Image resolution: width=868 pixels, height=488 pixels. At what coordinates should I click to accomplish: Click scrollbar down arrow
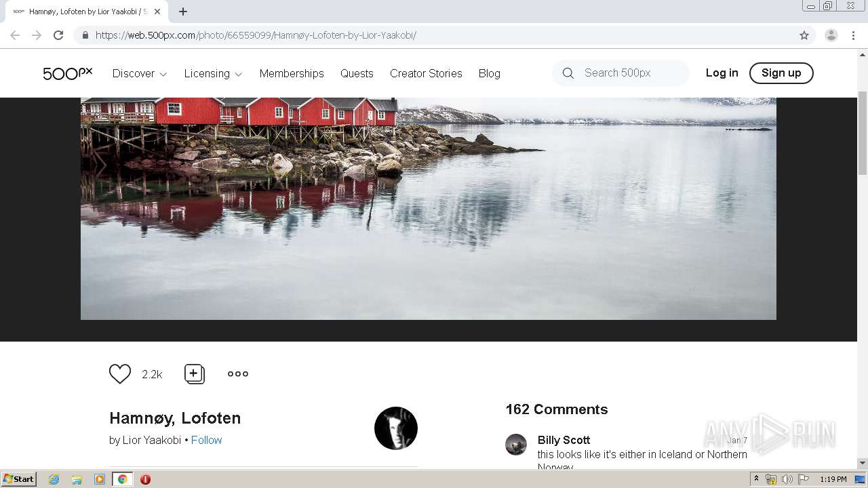click(x=863, y=463)
